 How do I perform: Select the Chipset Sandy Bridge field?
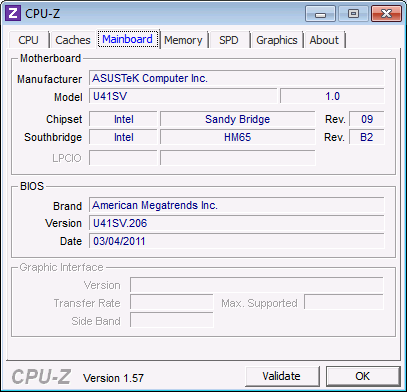pos(237,119)
